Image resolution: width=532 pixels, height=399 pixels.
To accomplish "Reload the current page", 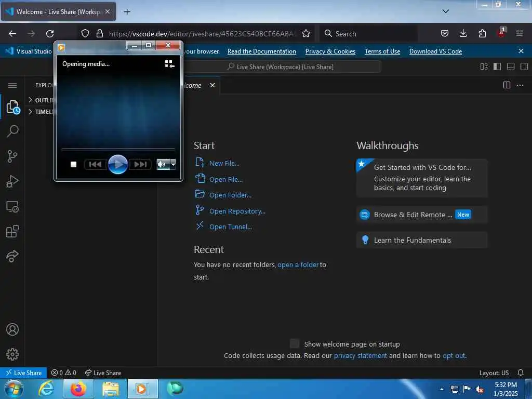I will click(50, 33).
